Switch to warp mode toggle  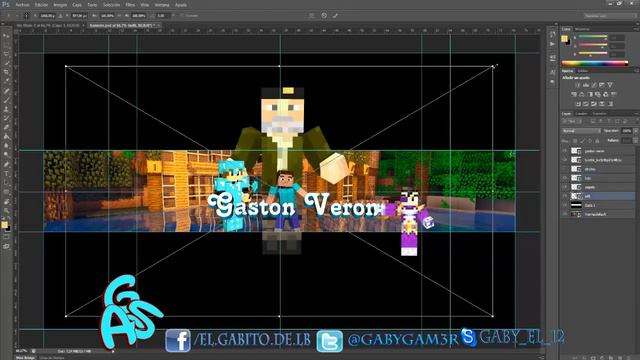point(312,16)
